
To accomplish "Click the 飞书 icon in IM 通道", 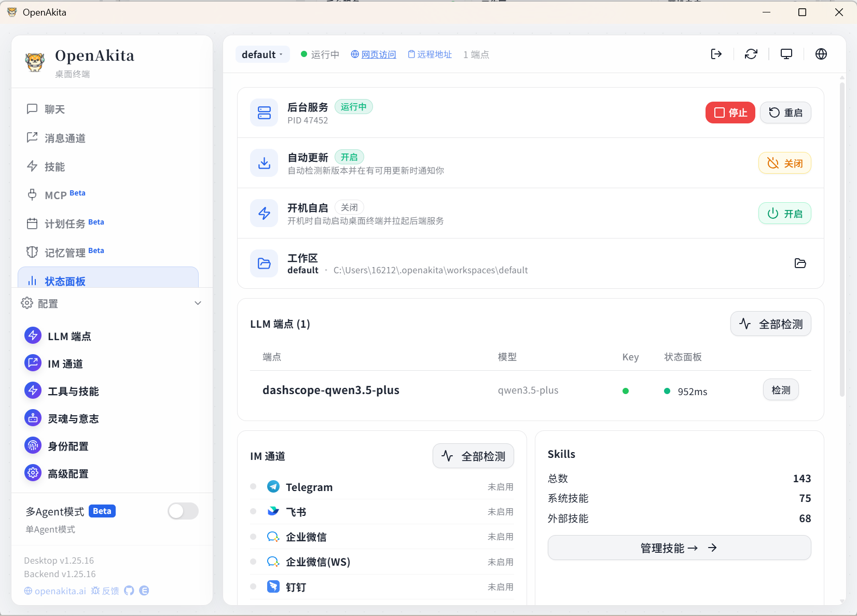I will click(273, 511).
